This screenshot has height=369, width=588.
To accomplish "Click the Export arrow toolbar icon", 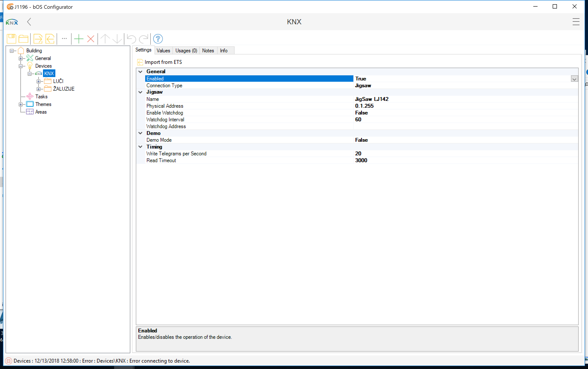I will (38, 39).
